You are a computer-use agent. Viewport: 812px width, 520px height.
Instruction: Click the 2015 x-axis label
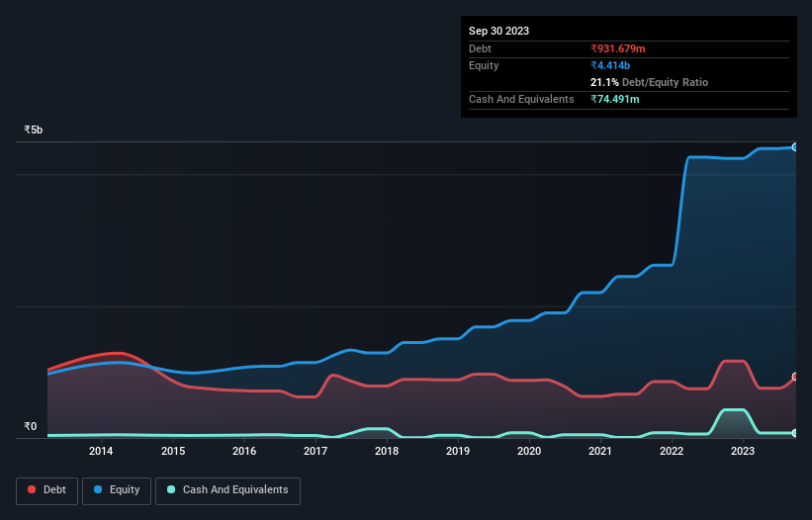pyautogui.click(x=173, y=451)
